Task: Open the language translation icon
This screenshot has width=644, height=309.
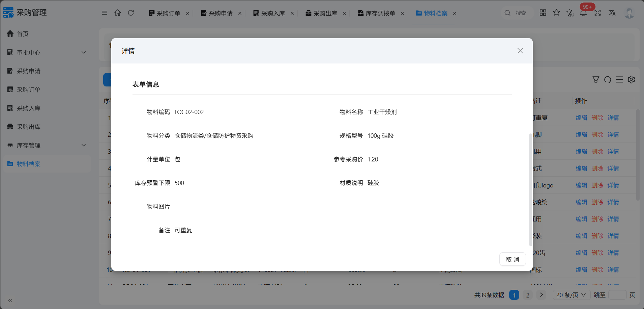Action: [612, 13]
